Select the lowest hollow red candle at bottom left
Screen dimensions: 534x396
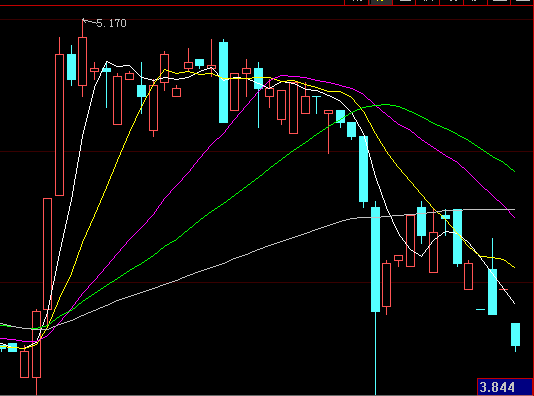24,364
